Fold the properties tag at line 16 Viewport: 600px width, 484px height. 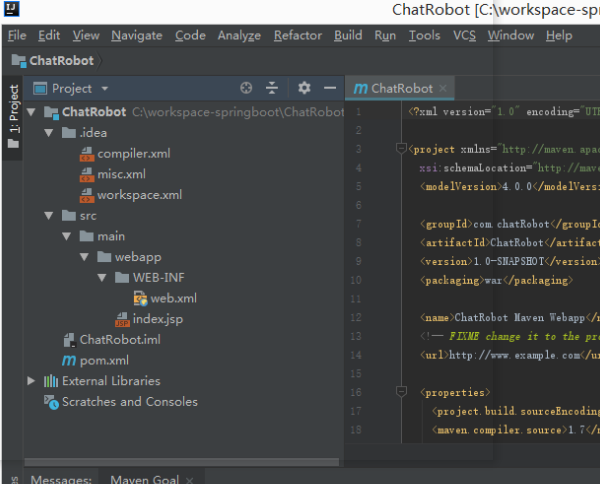click(401, 392)
